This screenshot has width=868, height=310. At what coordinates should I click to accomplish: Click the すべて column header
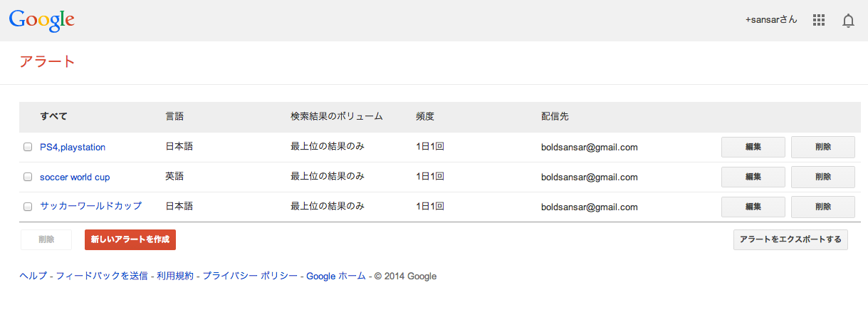coord(54,116)
